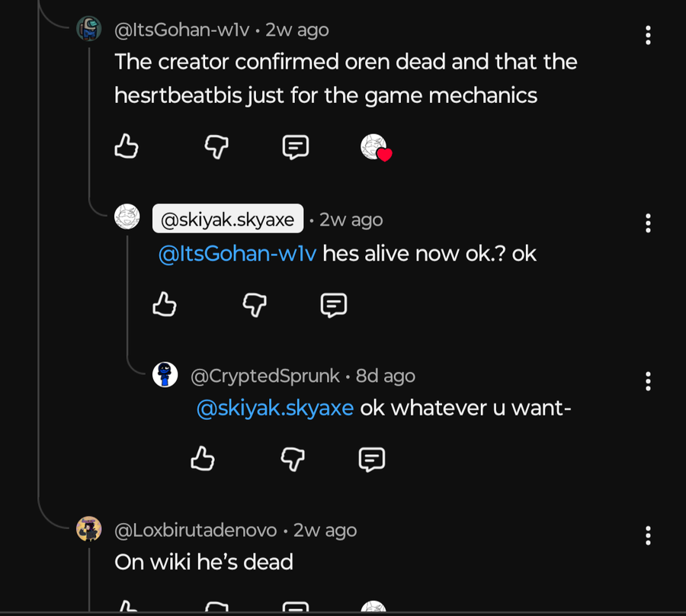This screenshot has height=616, width=686.
Task: Open @ItsGohan-w1v's profile avatar
Action: tap(89, 30)
